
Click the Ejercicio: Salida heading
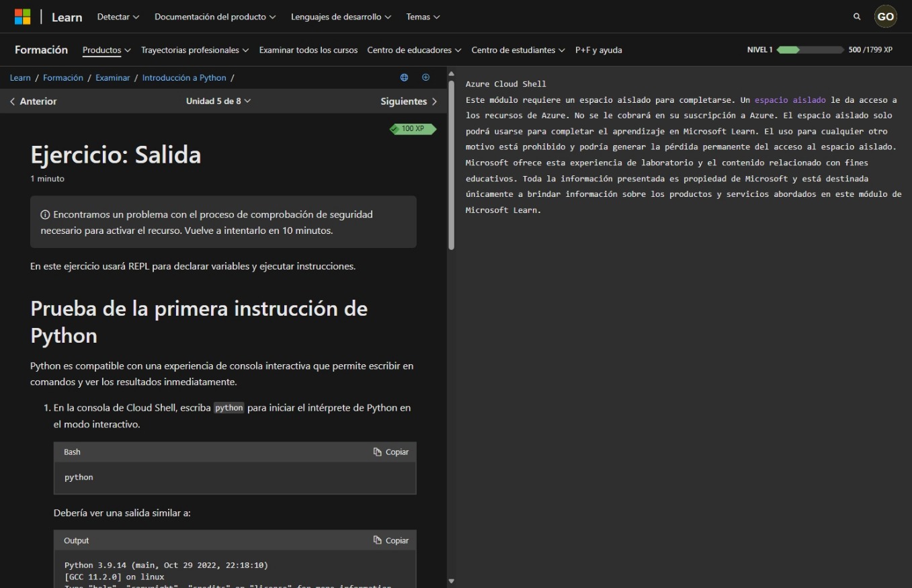coord(116,155)
